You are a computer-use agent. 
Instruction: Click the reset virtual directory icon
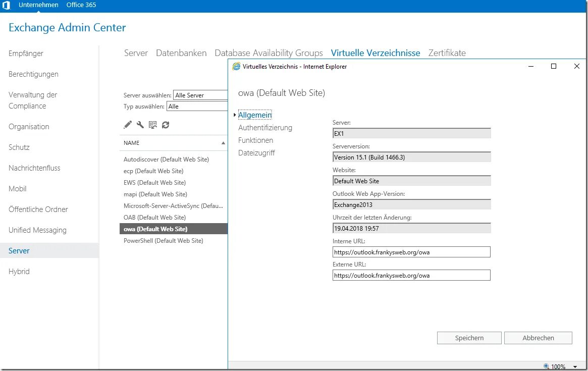[x=152, y=125]
